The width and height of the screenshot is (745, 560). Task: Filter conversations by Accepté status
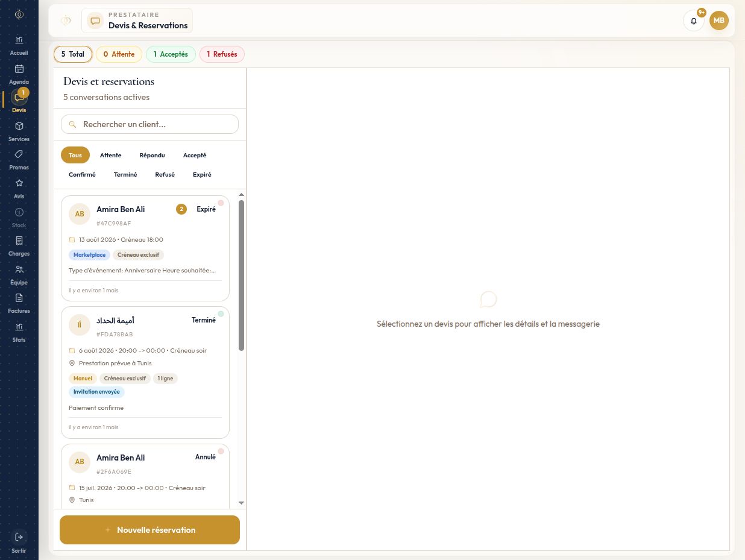(195, 156)
